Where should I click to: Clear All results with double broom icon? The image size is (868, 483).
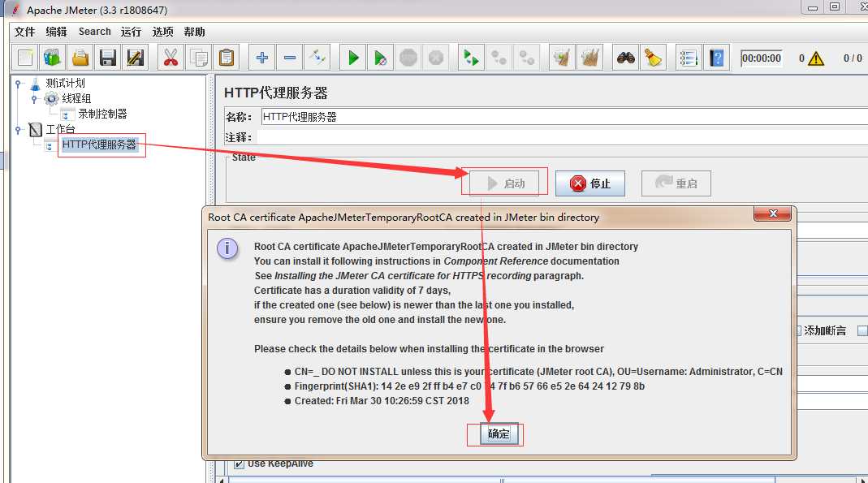590,58
